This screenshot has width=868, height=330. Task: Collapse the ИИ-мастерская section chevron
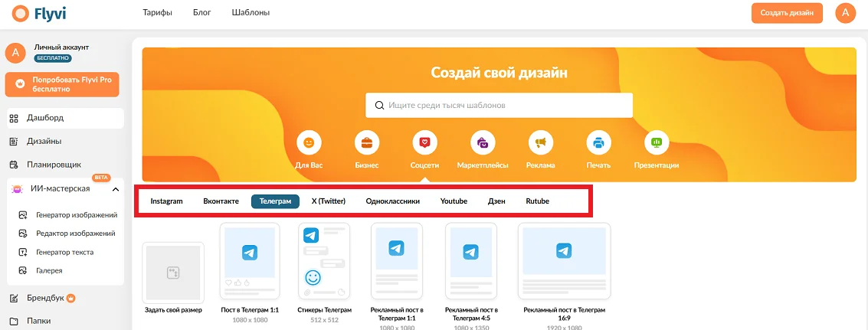pyautogui.click(x=115, y=189)
